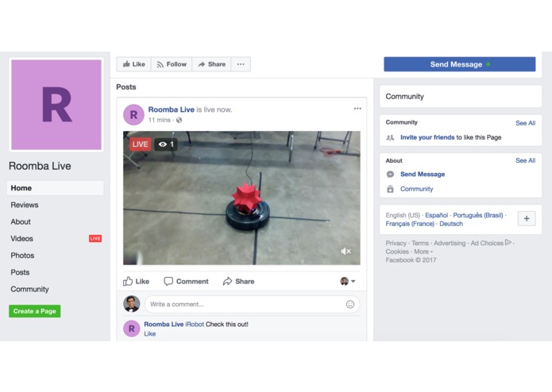Open the Cookies footer link

397,252
